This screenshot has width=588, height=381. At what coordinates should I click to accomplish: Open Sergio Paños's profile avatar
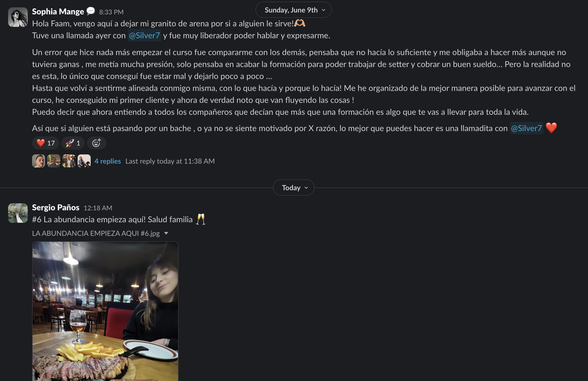[18, 213]
